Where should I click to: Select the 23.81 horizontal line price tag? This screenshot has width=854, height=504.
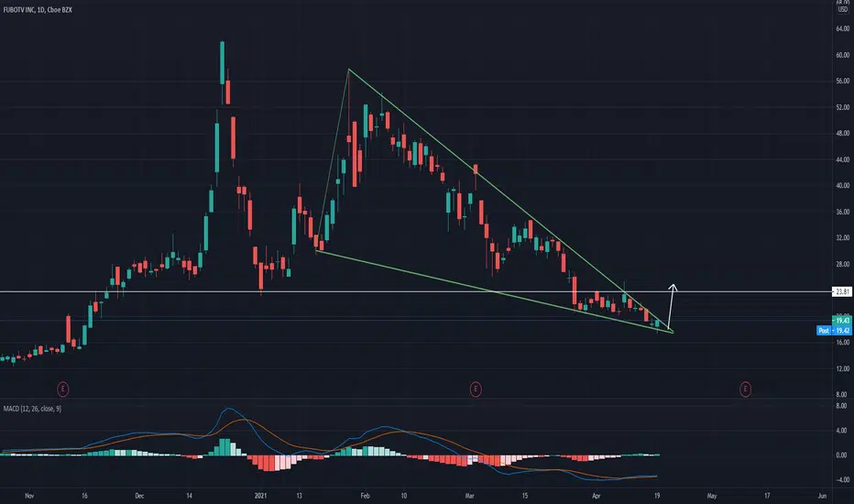[842, 292]
